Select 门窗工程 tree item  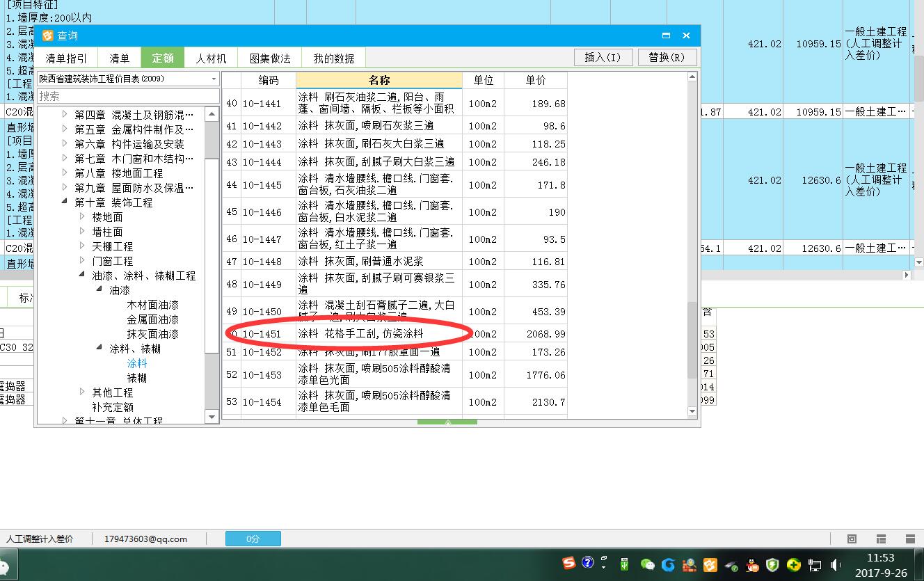point(113,261)
